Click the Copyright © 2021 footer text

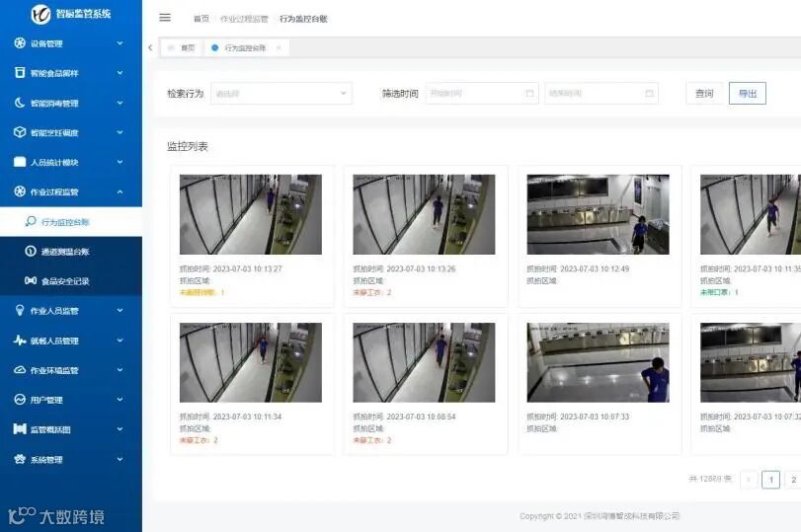600,516
